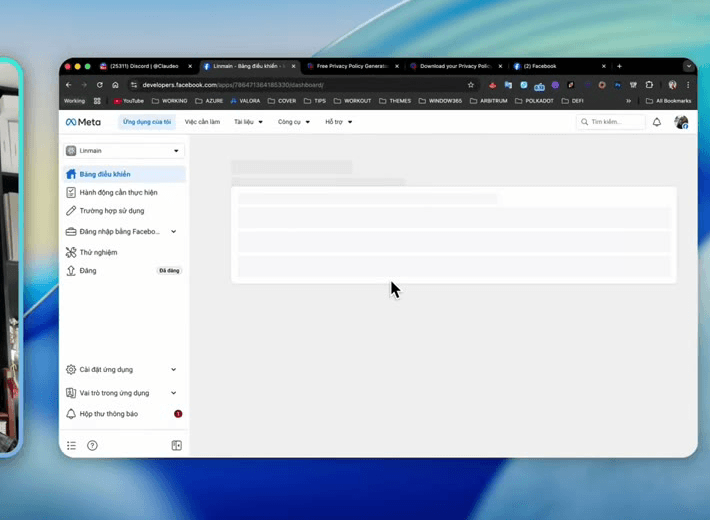Open Bảng điều khiển dashboard home icon

point(71,174)
